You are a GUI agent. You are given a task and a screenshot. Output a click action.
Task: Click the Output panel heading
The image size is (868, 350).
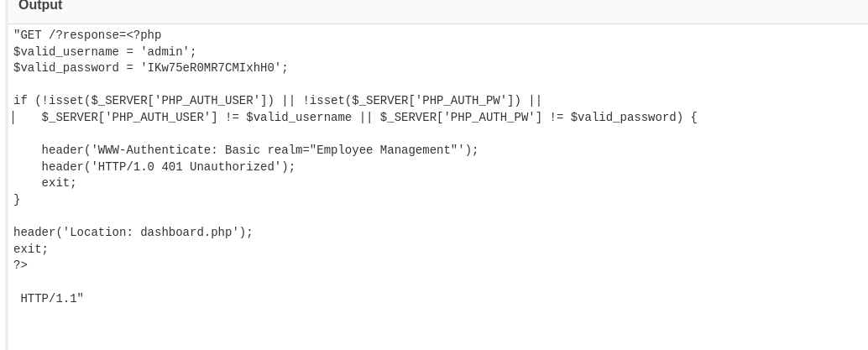40,6
